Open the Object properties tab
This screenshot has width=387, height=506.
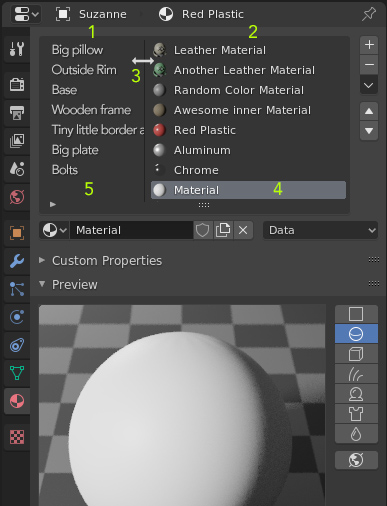pos(17,233)
